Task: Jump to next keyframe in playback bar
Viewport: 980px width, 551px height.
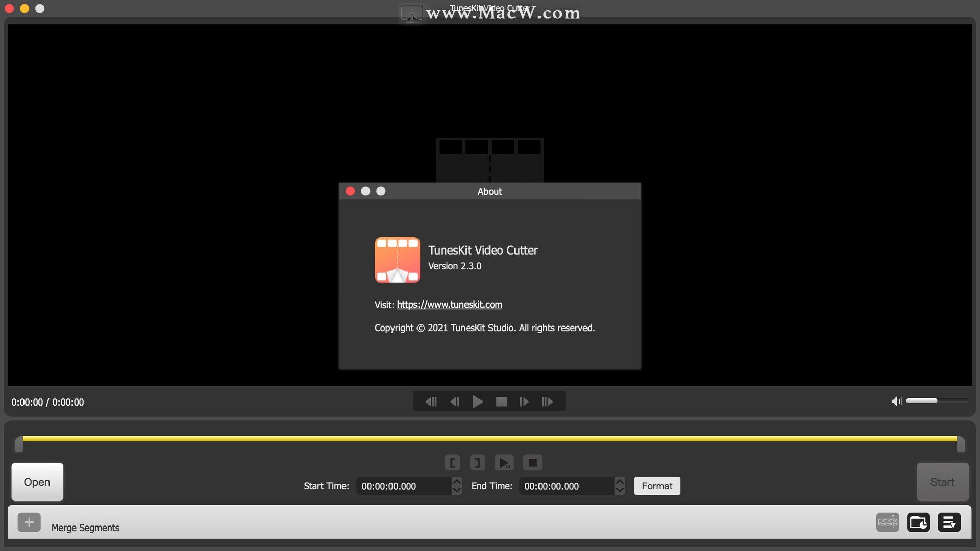Action: (547, 402)
